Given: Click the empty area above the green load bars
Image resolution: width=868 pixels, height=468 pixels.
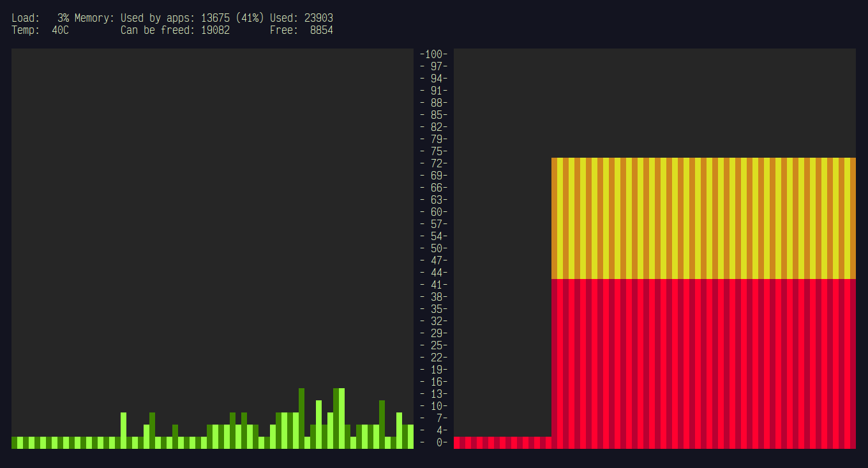Looking at the screenshot, I should click(x=211, y=211).
